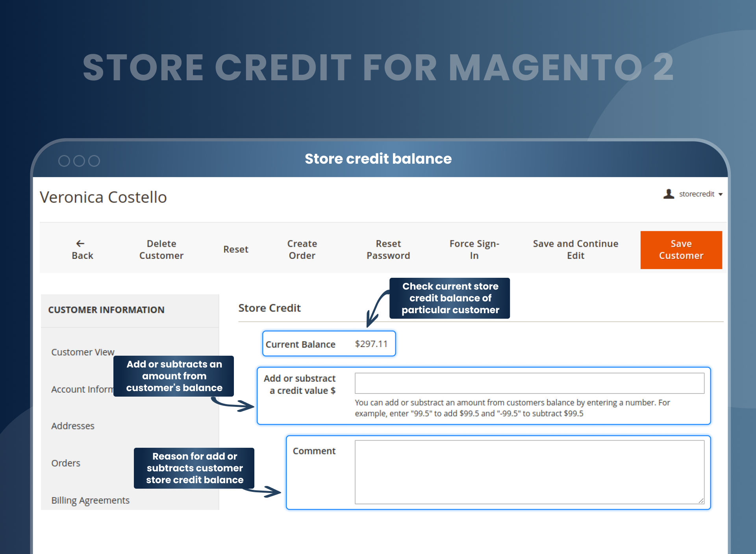The image size is (756, 554).
Task: View the Billing Agreements section
Action: tap(91, 500)
